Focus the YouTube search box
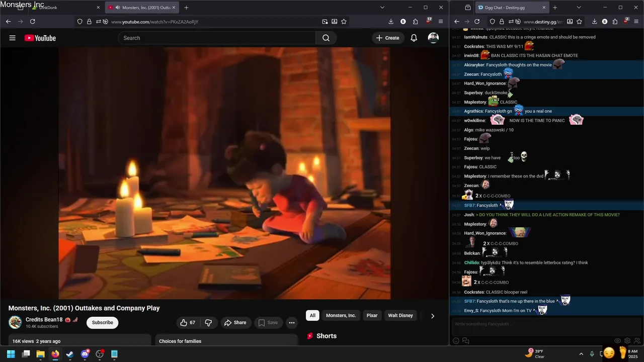Screen dimensions: 644x362 pyautogui.click(x=217, y=38)
